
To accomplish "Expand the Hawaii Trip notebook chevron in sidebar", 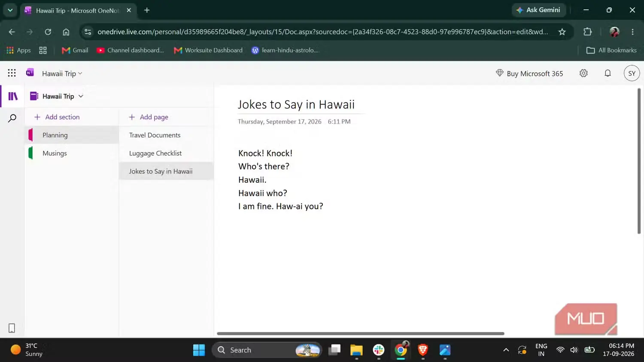I will click(81, 96).
